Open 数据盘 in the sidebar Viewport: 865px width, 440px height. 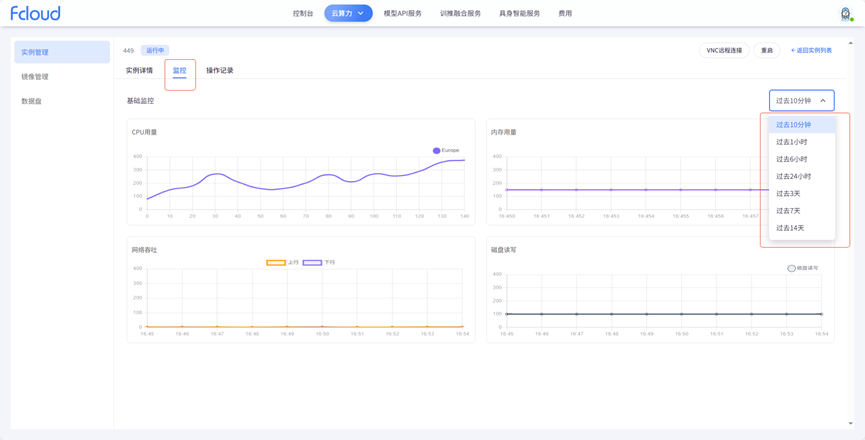tap(31, 101)
